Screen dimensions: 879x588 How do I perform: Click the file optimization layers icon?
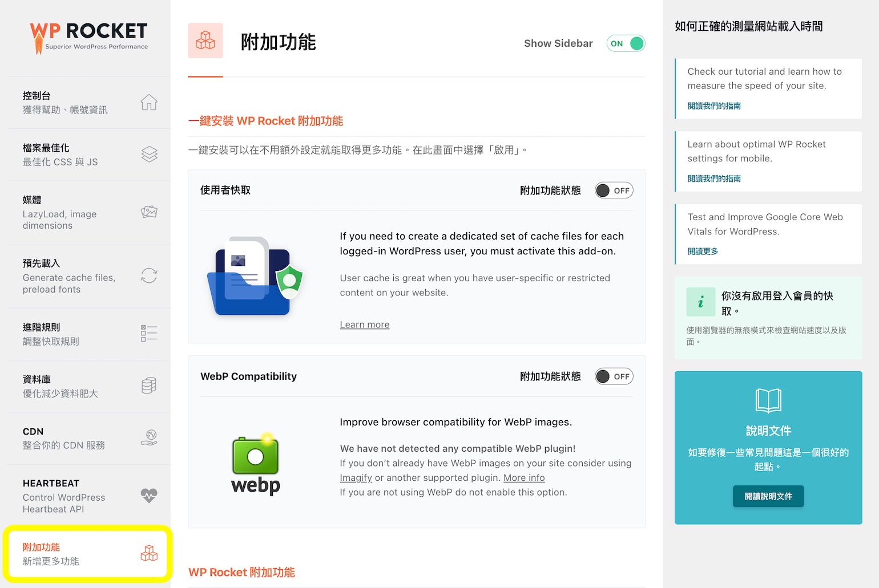[x=149, y=155]
